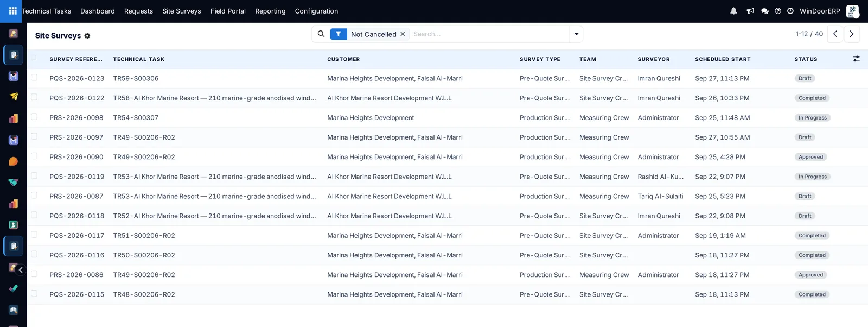868x327 pixels.
Task: Open the help question mark icon
Action: coord(778,11)
